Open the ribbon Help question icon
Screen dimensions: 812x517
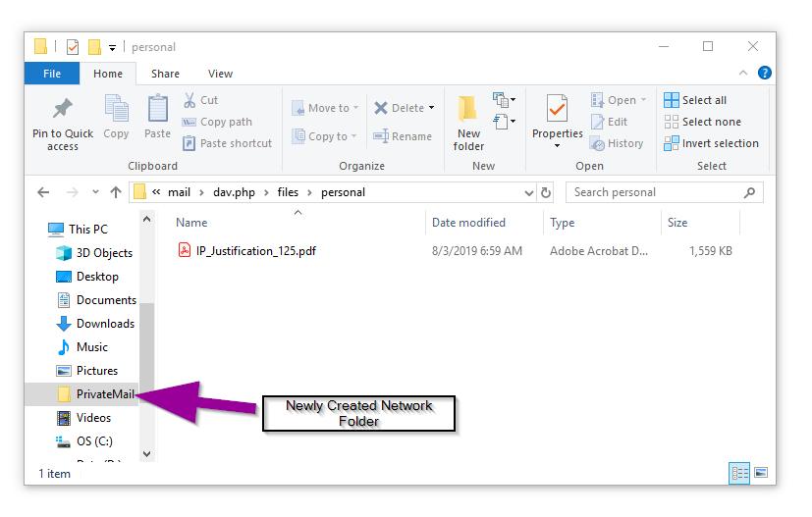[x=765, y=74]
